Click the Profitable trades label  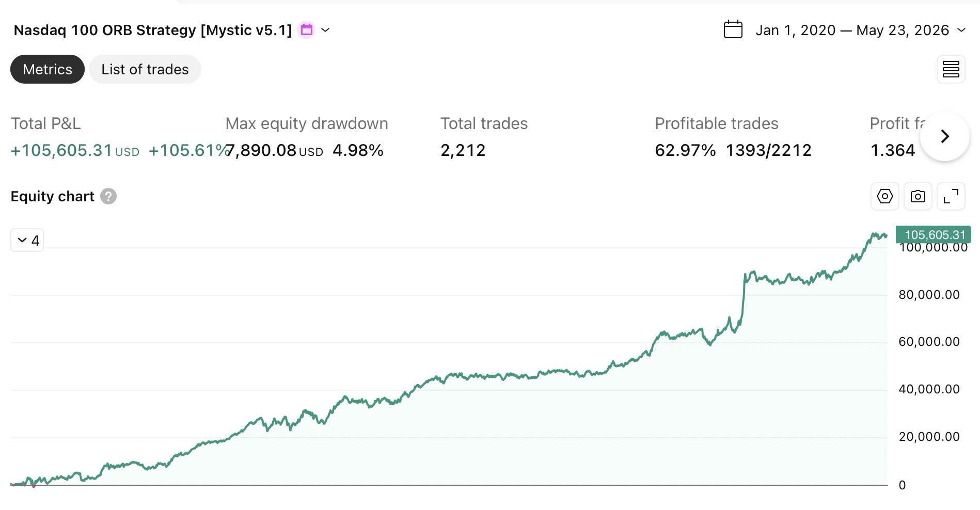pyautogui.click(x=717, y=123)
